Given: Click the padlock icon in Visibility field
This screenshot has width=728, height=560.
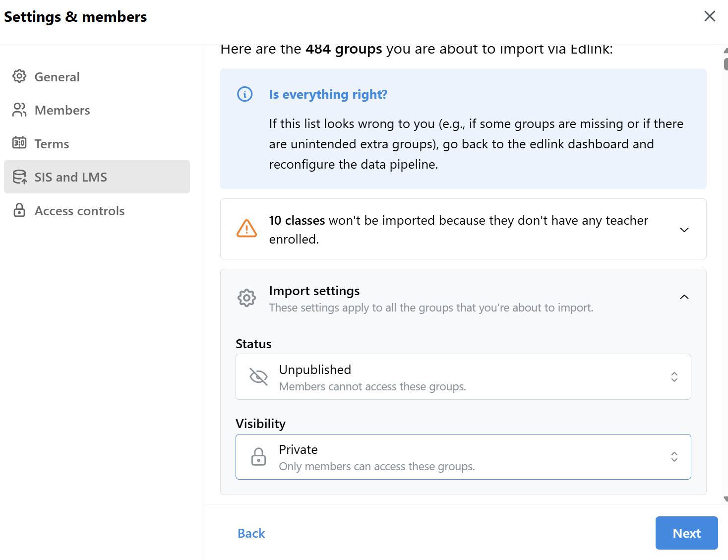Looking at the screenshot, I should (258, 456).
